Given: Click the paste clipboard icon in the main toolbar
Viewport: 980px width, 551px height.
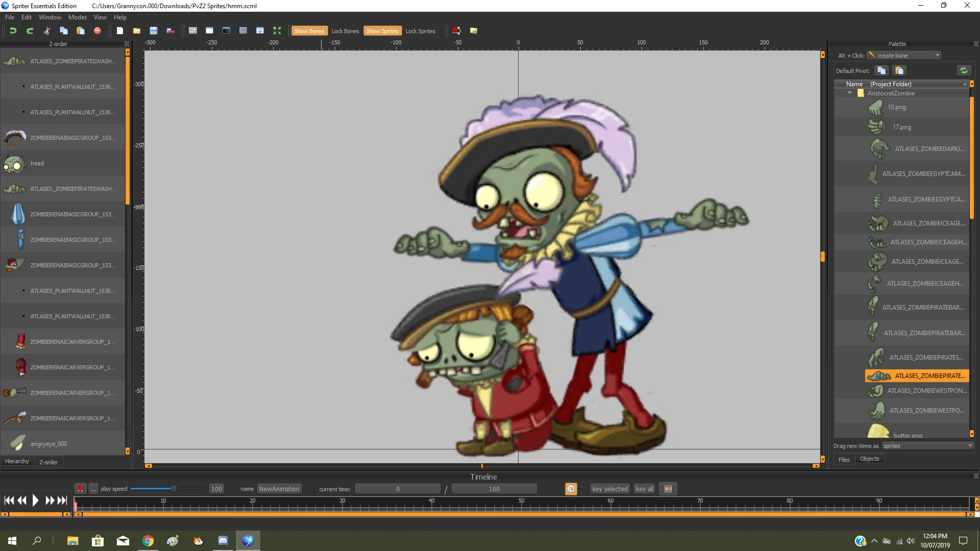Looking at the screenshot, I should (x=81, y=31).
